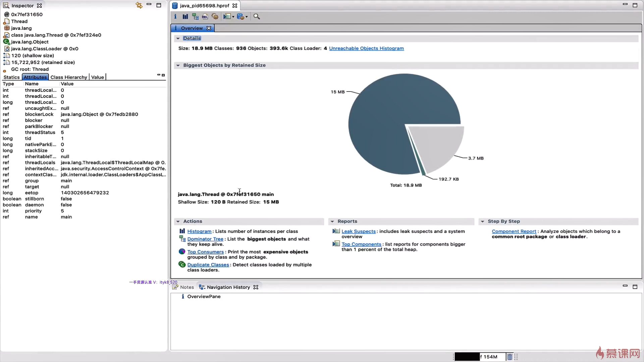This screenshot has height=362, width=644.
Task: Click the Inspector link-with-snapshot arrows icon
Action: coord(139,5)
